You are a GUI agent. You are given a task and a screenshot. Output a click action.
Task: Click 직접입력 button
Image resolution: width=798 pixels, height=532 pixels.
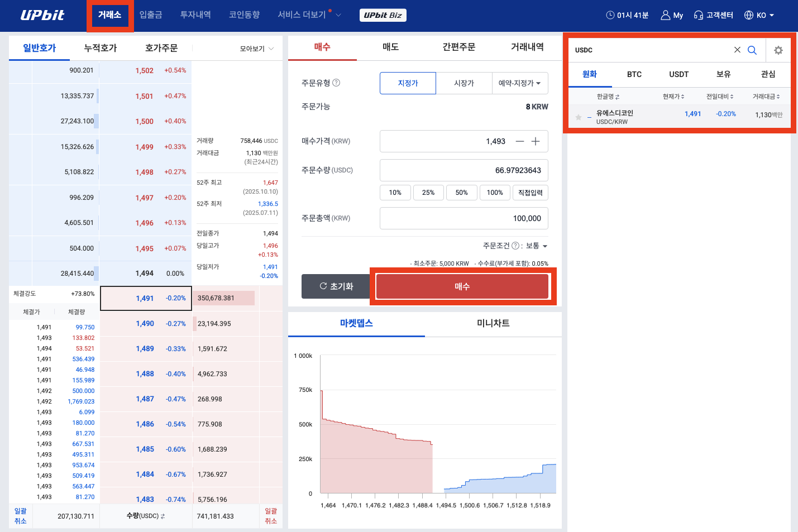tap(531, 193)
